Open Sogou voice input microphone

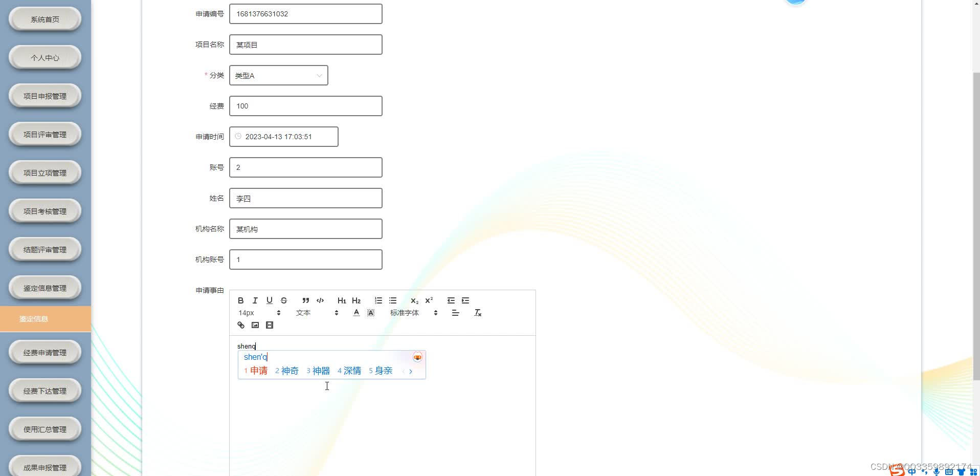coord(937,472)
